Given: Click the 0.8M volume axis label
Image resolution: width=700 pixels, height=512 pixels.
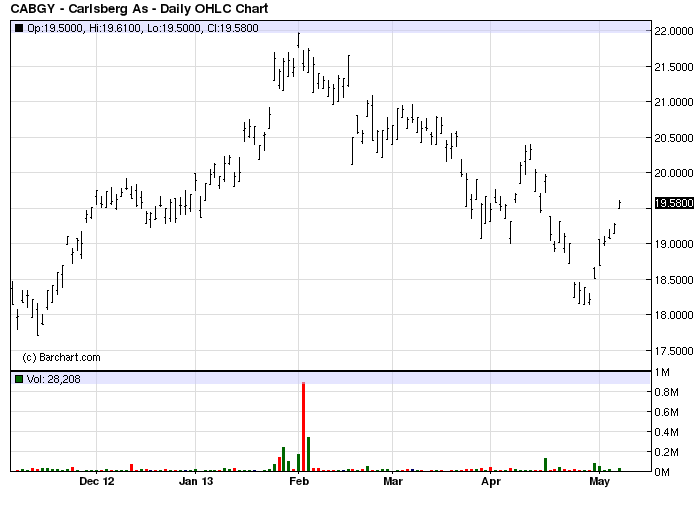Looking at the screenshot, I should 667,392.
